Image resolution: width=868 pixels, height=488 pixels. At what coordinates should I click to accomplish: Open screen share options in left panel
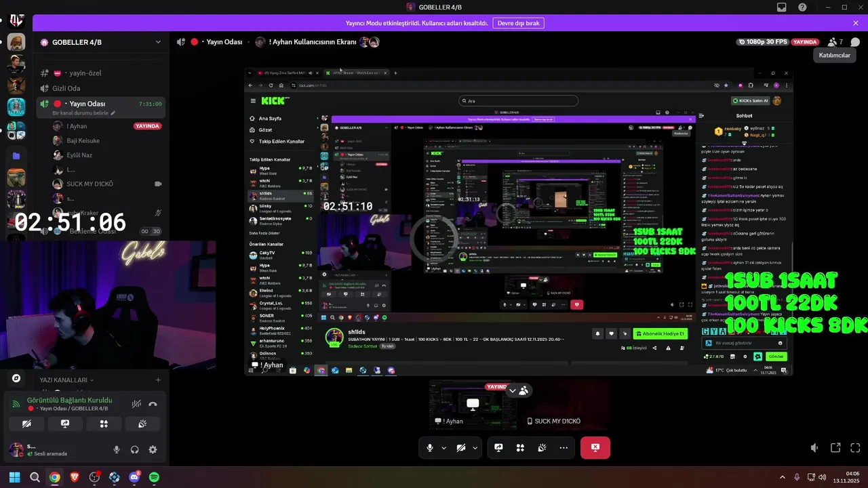[x=65, y=424]
